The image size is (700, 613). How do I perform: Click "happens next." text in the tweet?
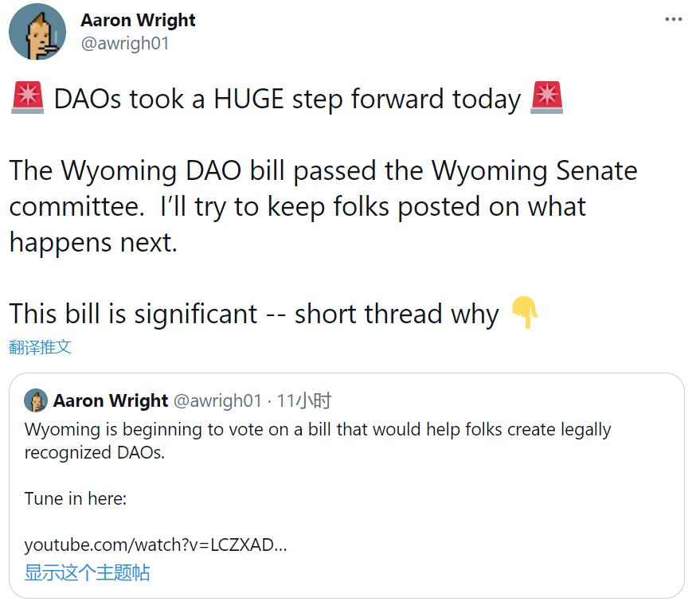pyautogui.click(x=93, y=242)
